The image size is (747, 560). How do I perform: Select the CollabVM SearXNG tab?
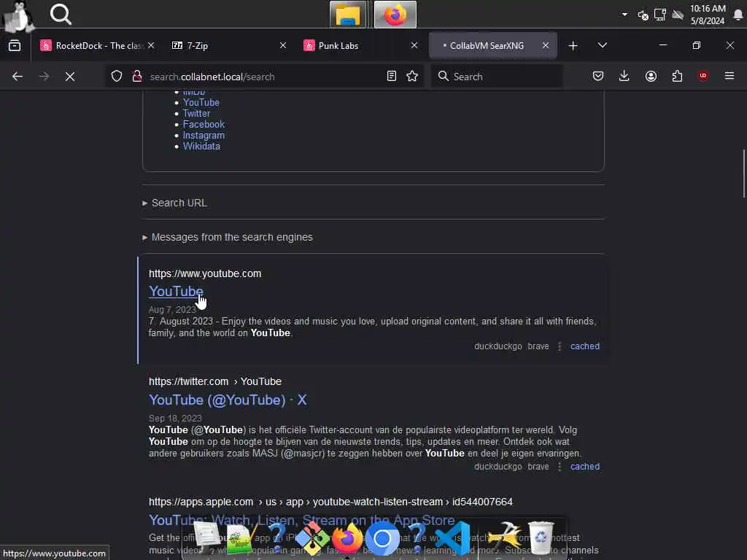(493, 45)
